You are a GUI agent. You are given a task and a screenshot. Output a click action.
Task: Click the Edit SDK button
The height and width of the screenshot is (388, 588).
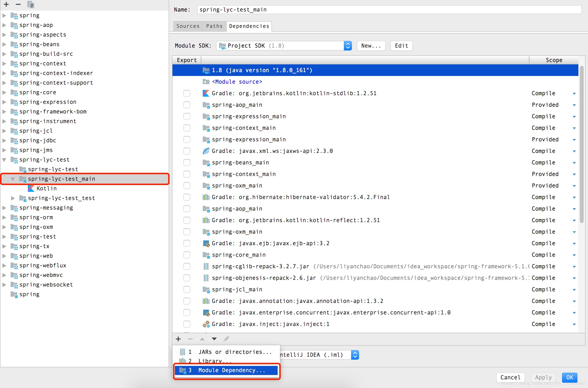tap(401, 46)
